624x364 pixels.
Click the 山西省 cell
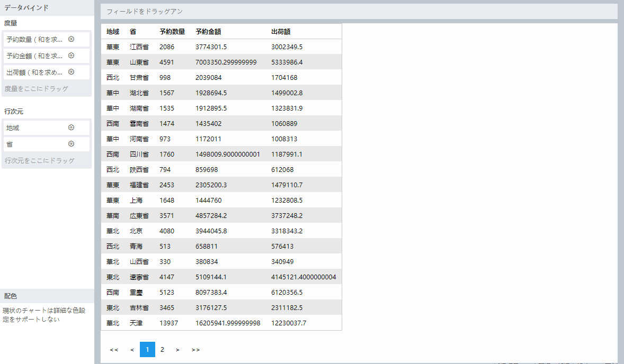[139, 261]
